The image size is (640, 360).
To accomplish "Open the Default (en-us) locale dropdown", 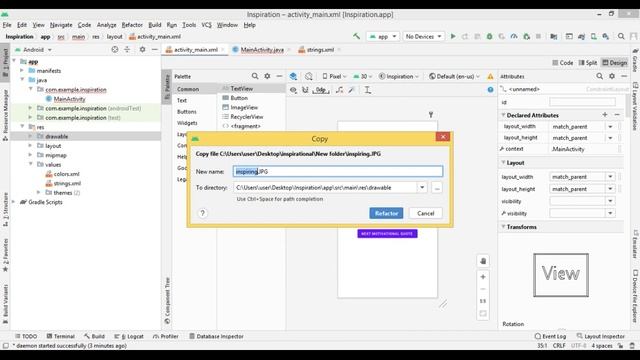I will (x=454, y=76).
